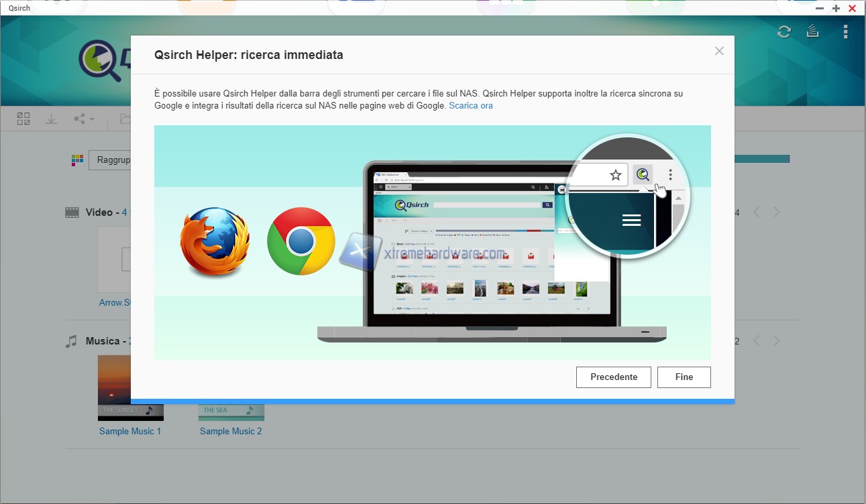
Task: Click the Musica section heading
Action: [x=102, y=341]
